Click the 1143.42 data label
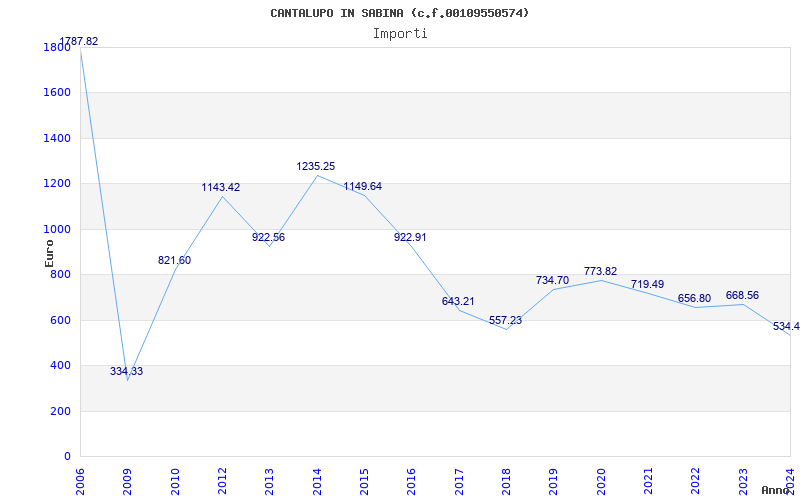This screenshot has height=500, width=800. tap(221, 188)
